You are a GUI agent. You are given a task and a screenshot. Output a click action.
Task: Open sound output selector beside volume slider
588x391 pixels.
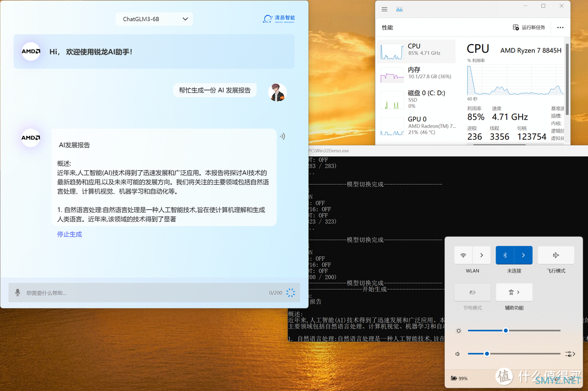pos(570,354)
